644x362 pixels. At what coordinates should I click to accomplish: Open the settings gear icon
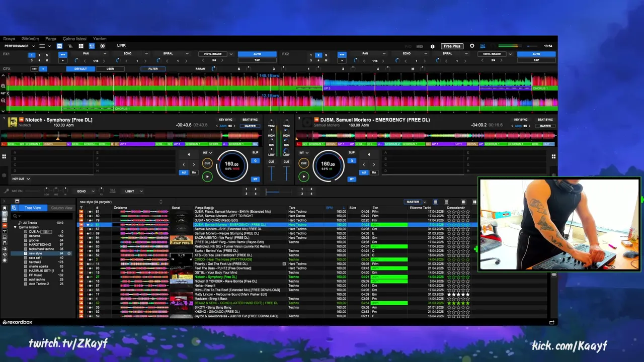pos(472,46)
